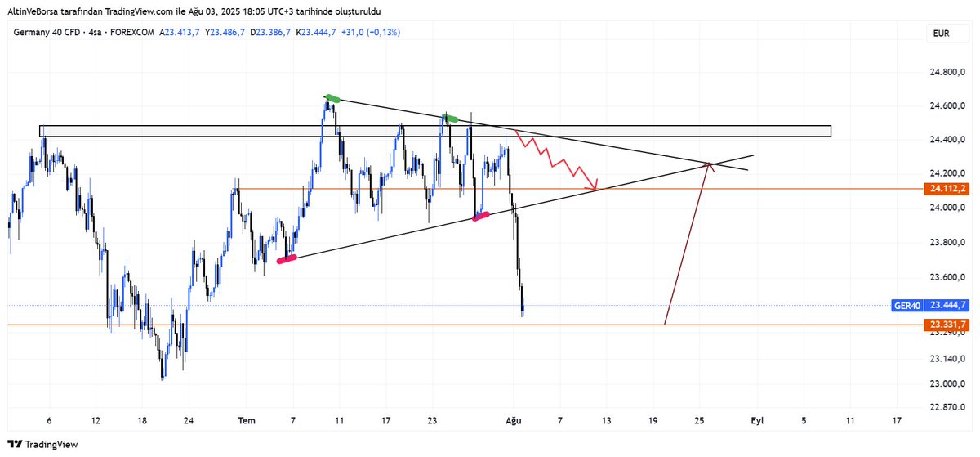
Task: Click 24.200,0 on the price axis
Action: (x=948, y=174)
